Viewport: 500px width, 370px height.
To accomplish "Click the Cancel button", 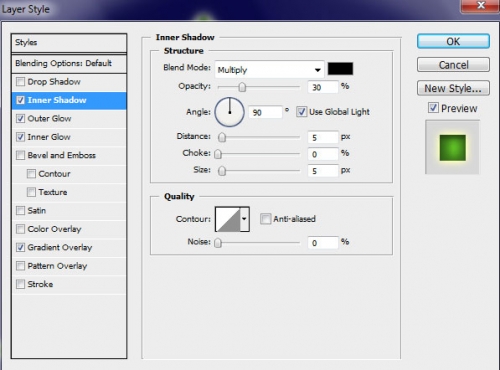I will point(453,65).
